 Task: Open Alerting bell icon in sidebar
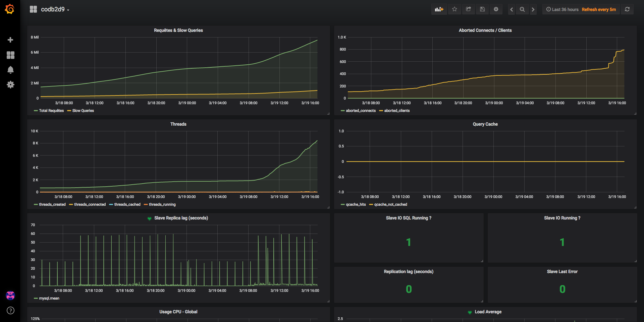coord(10,70)
